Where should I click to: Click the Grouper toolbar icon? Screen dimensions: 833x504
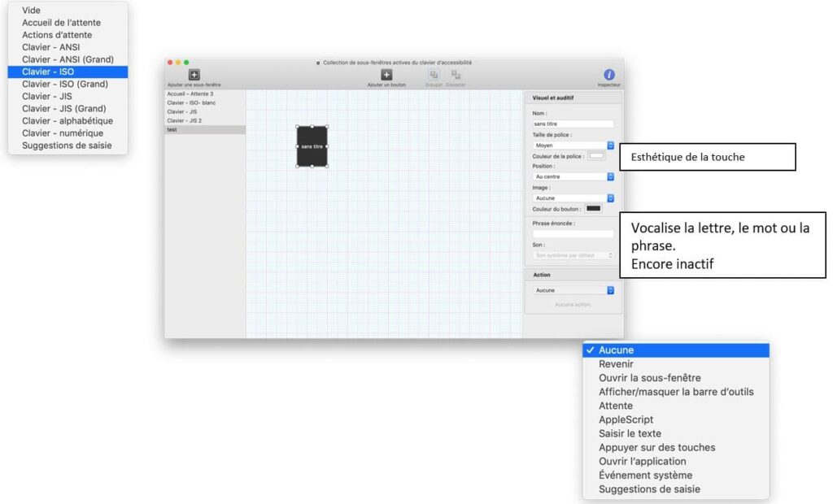coord(434,75)
